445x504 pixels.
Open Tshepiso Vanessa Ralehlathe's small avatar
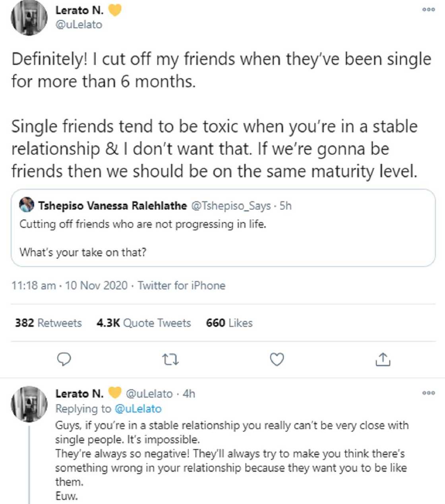click(27, 205)
